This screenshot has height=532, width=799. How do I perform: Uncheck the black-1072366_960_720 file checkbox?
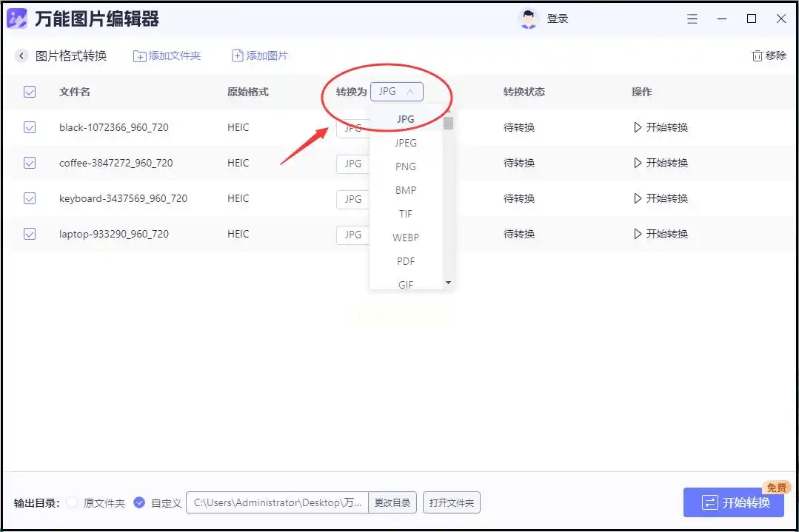click(x=30, y=127)
